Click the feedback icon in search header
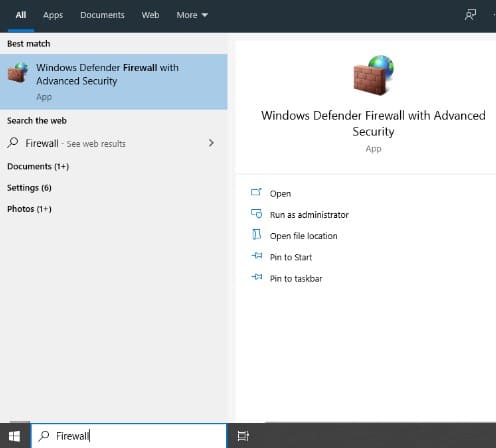The height and width of the screenshot is (448, 496). point(470,15)
